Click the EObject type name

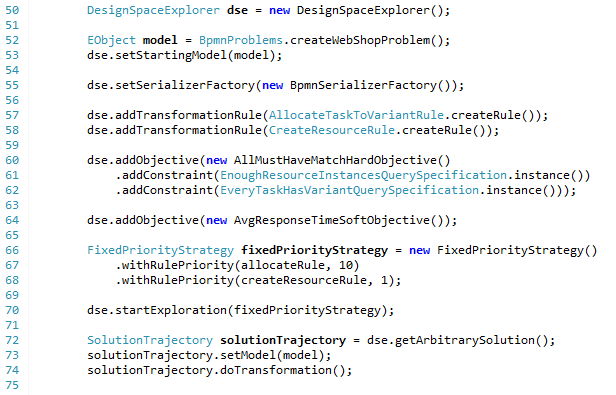111,40
